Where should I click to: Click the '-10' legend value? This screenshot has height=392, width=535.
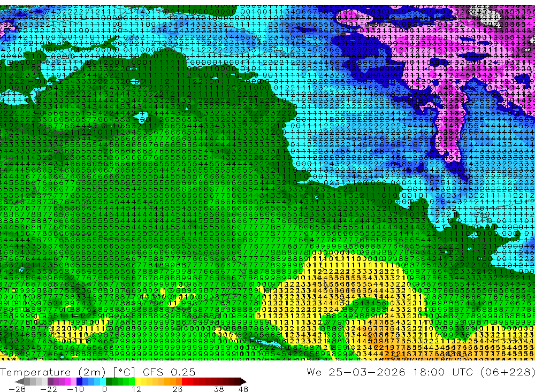click(x=75, y=389)
